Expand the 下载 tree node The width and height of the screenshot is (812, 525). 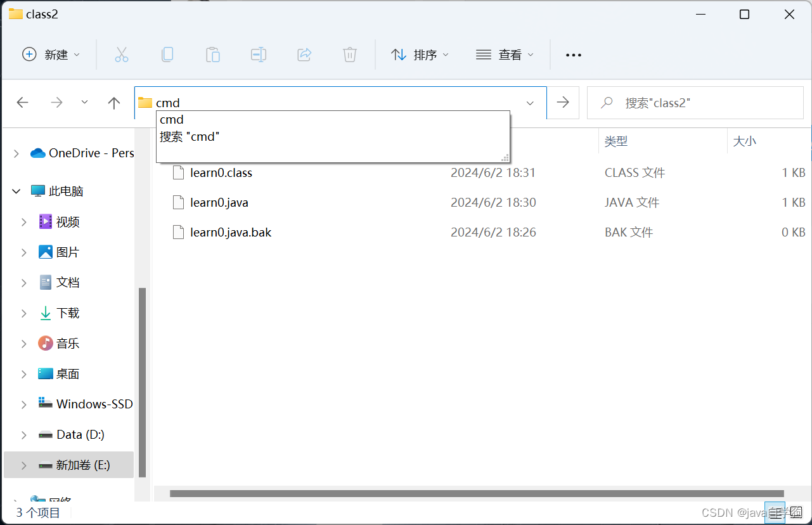24,313
